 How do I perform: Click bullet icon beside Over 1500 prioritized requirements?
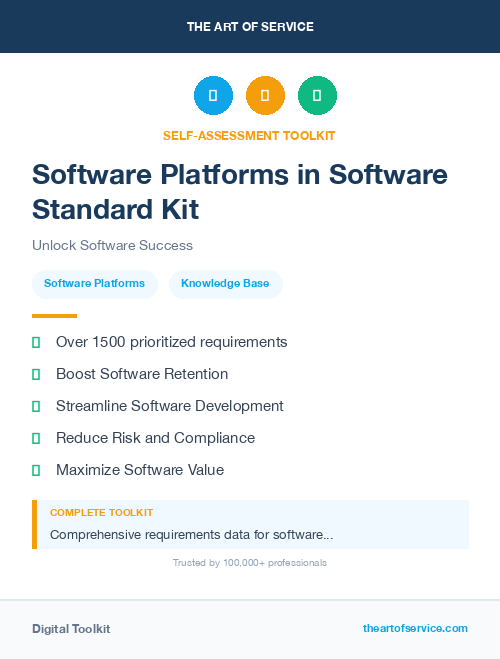(36, 343)
